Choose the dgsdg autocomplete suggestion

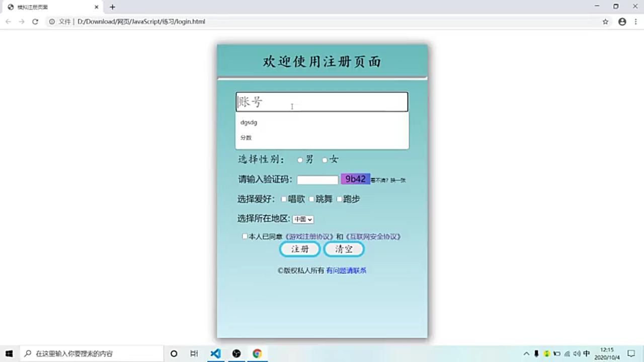[322, 122]
